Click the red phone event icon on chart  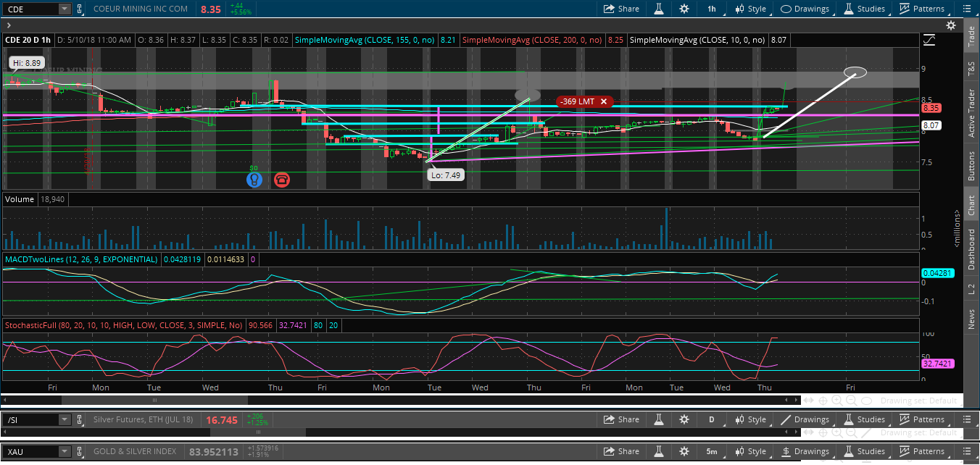[x=281, y=179]
